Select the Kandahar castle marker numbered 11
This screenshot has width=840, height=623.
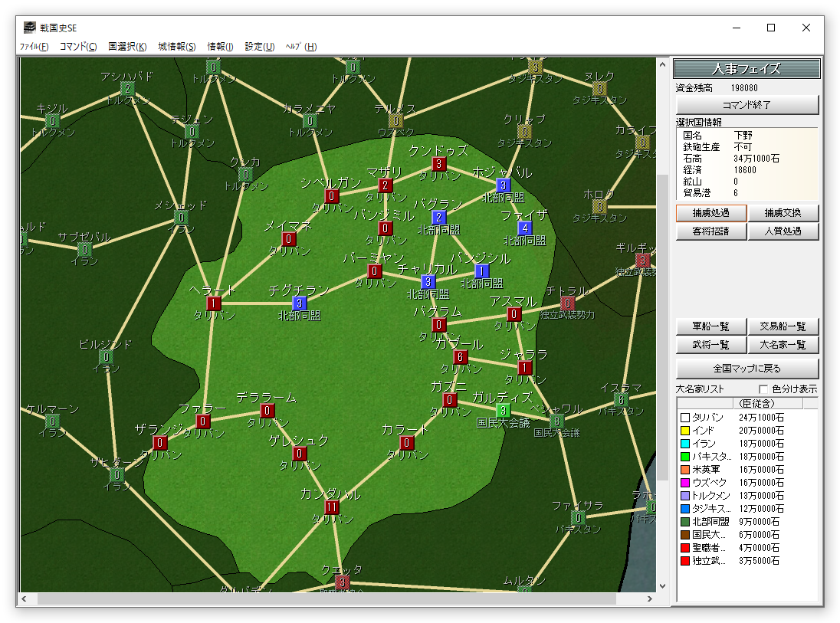332,507
